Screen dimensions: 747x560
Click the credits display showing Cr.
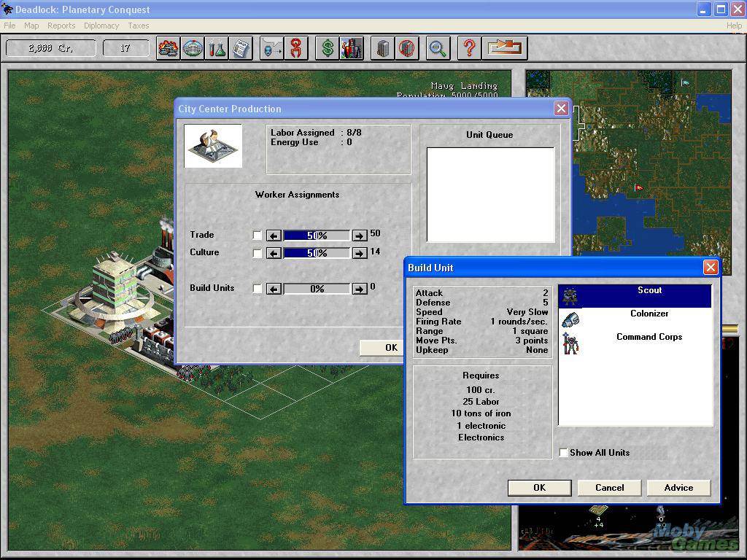coord(50,48)
